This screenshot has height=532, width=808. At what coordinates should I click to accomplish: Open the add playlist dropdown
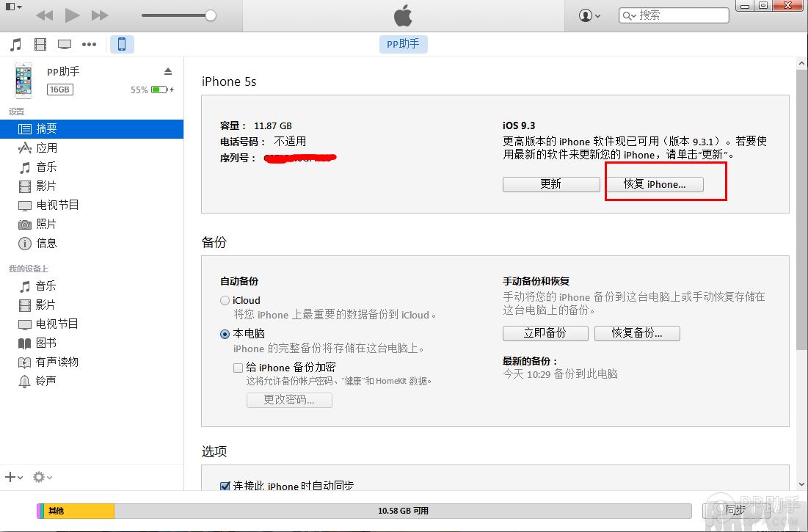pyautogui.click(x=13, y=477)
